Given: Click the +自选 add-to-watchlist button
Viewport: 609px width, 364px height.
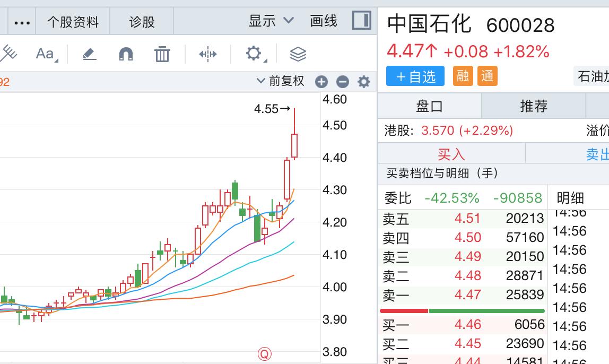Looking at the screenshot, I should pyautogui.click(x=415, y=76).
